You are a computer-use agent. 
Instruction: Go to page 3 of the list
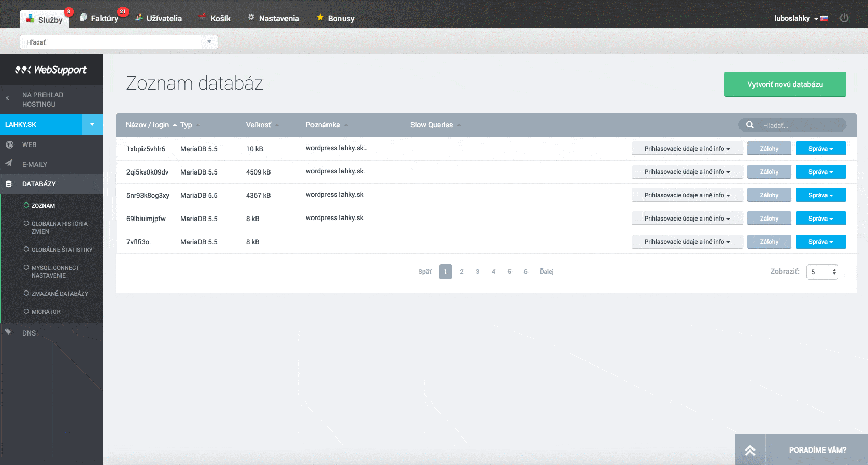[x=477, y=272]
